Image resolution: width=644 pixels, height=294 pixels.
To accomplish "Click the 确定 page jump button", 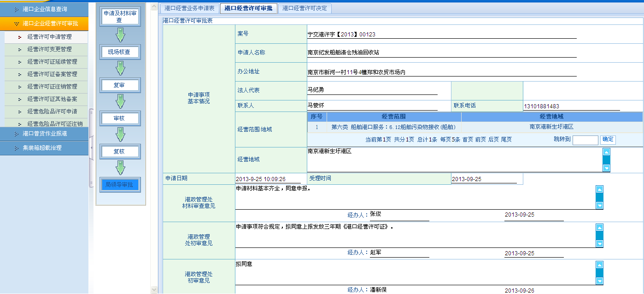I will click(608, 140).
